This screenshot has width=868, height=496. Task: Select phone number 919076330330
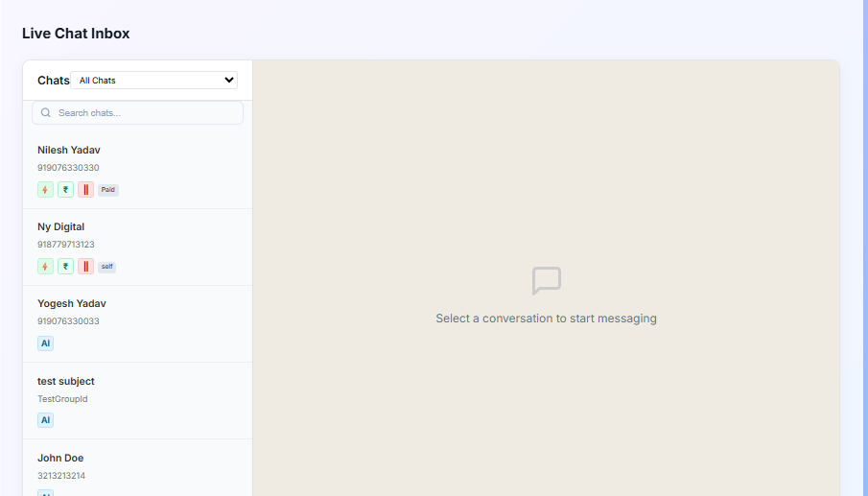68,168
